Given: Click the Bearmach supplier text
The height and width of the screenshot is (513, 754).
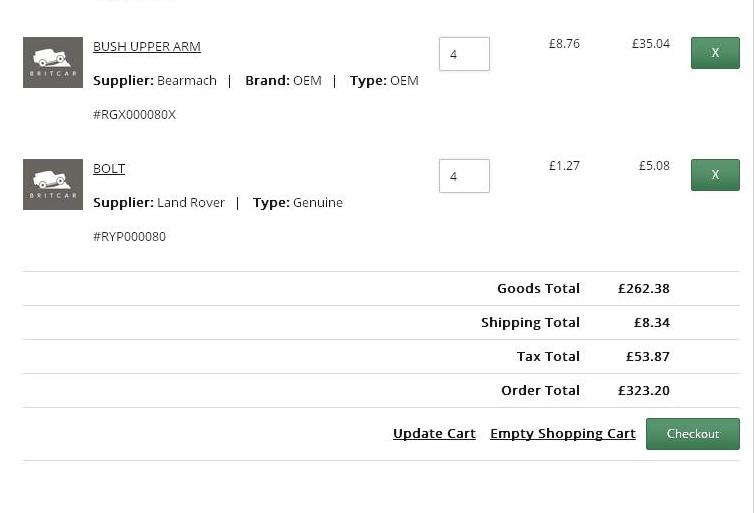Looking at the screenshot, I should tap(187, 81).
